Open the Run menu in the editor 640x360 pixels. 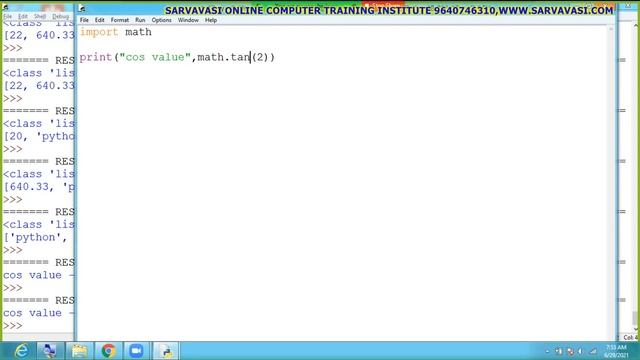140,20
